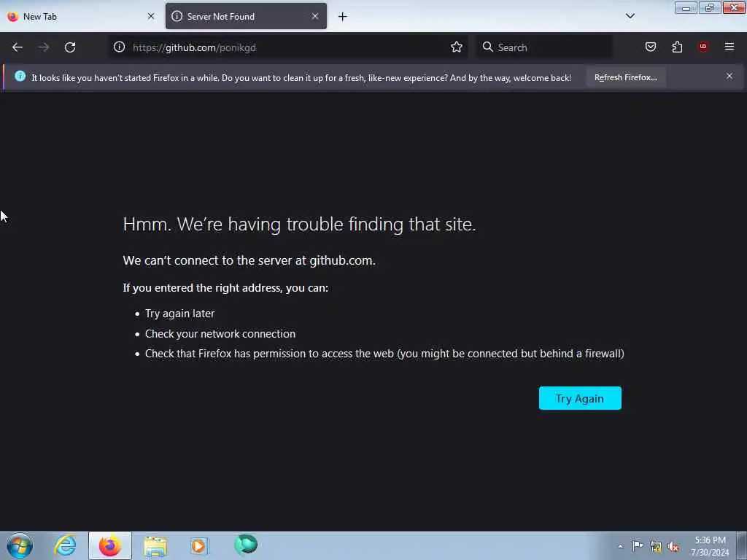Screen dimensions: 747x560
Task: Show hidden system tray icons
Action: pos(620,546)
